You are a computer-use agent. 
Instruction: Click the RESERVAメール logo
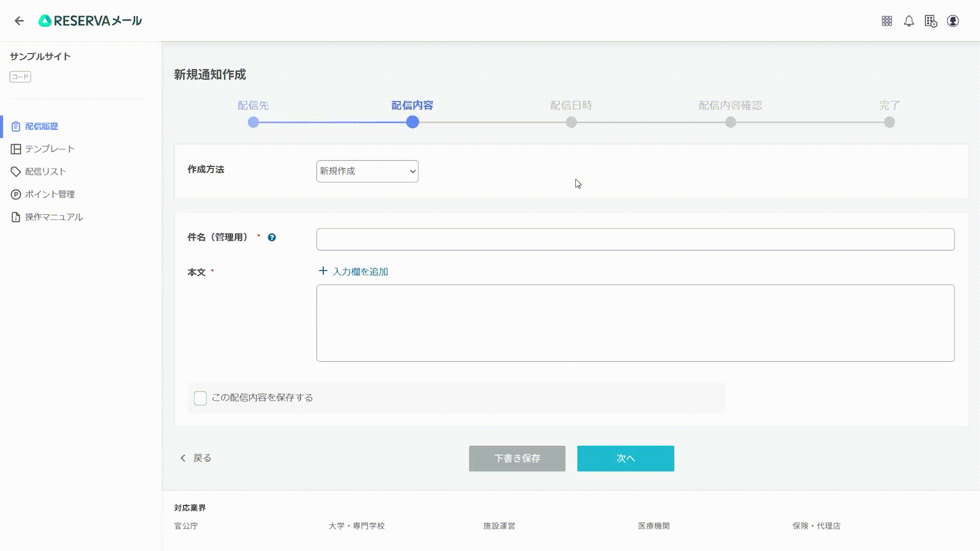[90, 21]
